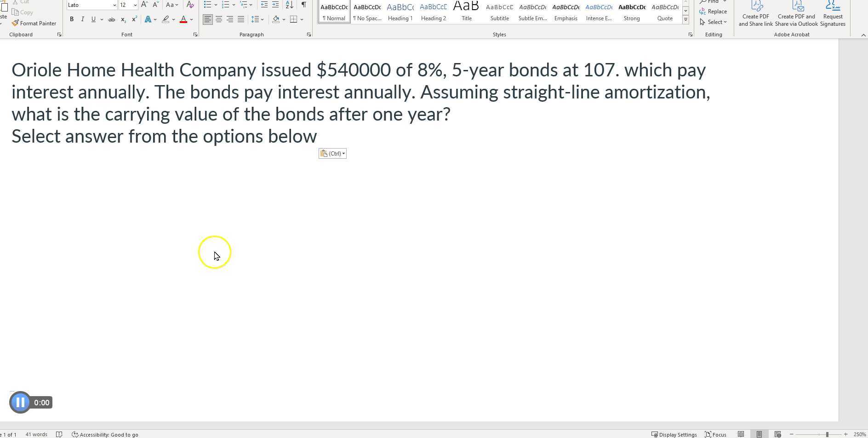Screen dimensions: 868x438
Task: Expand the line spacing options
Action: pos(262,19)
